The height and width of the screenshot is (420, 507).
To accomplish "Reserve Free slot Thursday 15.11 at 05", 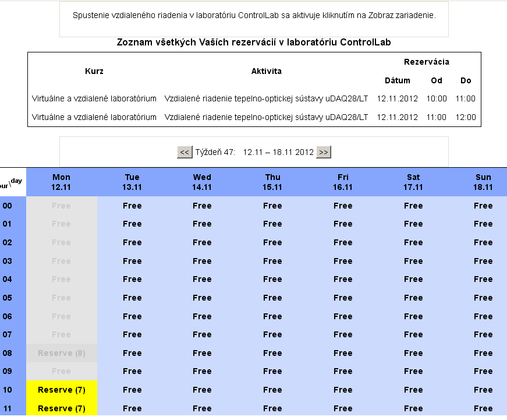I will (x=272, y=298).
